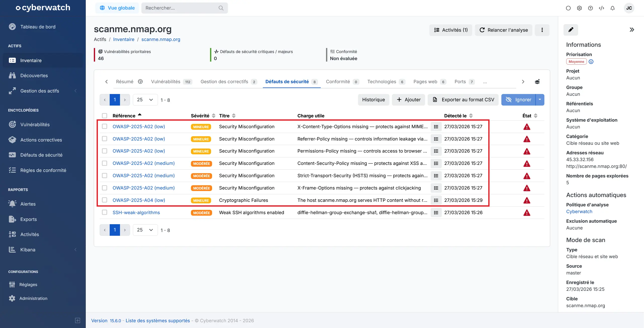Expand Gestion des actifs sidebar submenu
644x328 pixels.
(x=40, y=91)
